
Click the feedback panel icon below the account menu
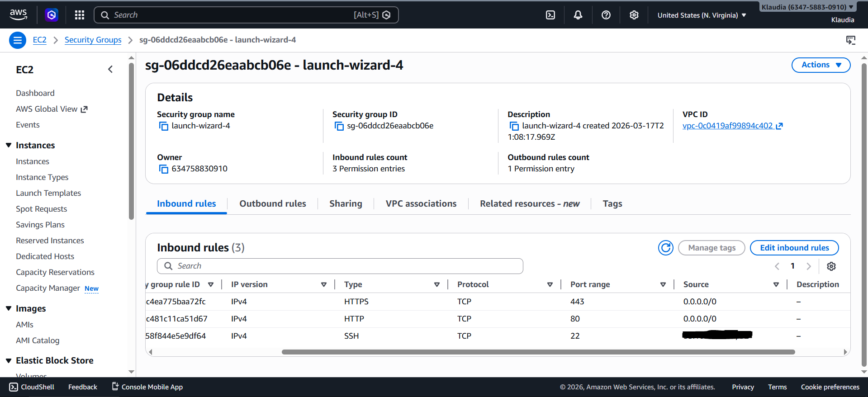[x=851, y=40]
